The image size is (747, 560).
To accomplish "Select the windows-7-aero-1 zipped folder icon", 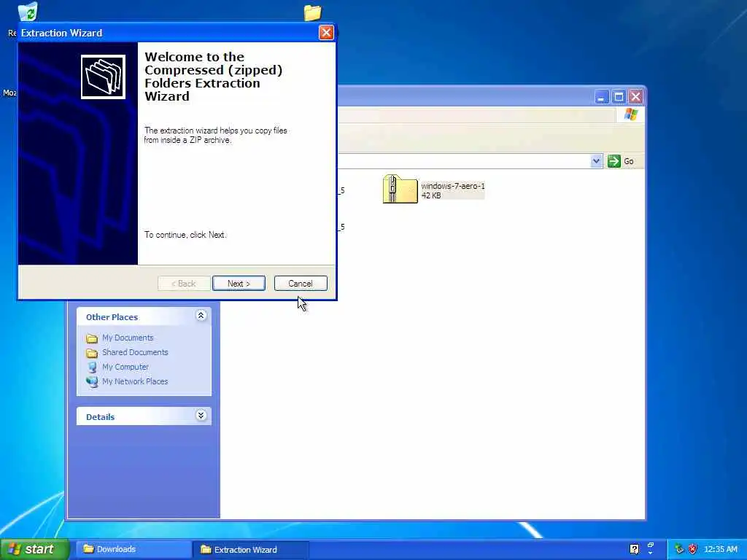I will (400, 189).
